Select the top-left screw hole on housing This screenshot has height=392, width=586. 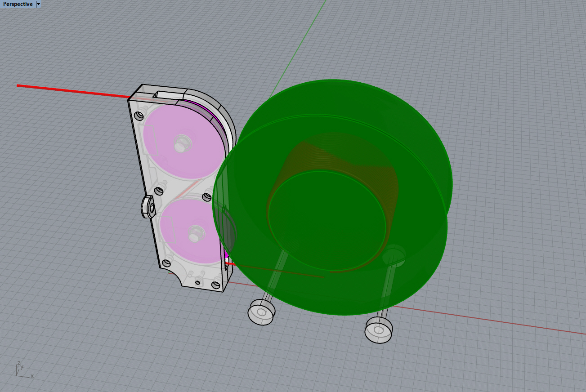pos(139,116)
